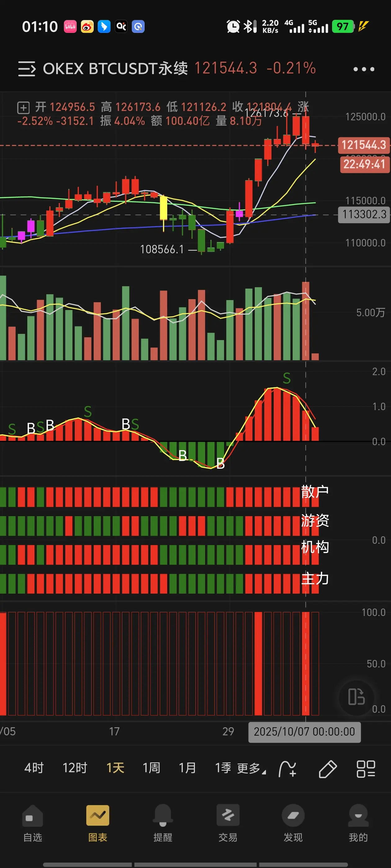Tap the 低 121126.2 low value
Image resolution: width=391 pixels, height=868 pixels.
point(196,107)
